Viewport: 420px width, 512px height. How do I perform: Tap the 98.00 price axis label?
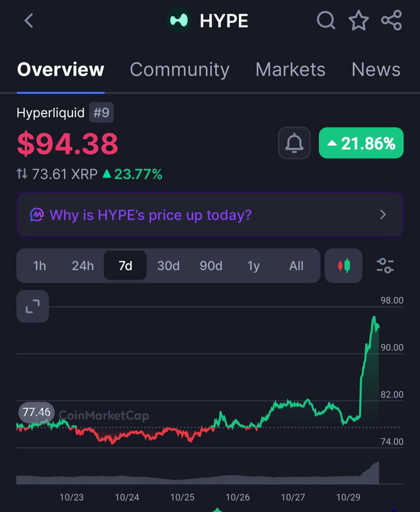coord(392,300)
